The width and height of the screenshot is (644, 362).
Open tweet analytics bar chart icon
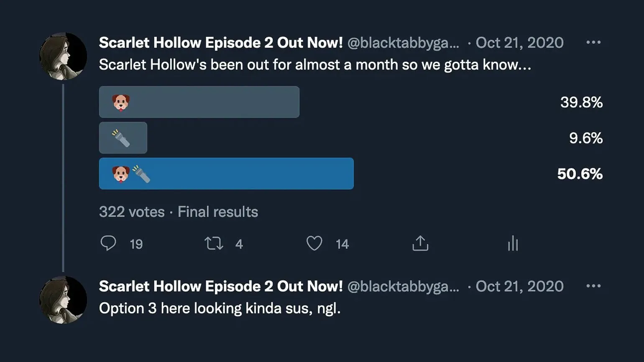pyautogui.click(x=513, y=243)
